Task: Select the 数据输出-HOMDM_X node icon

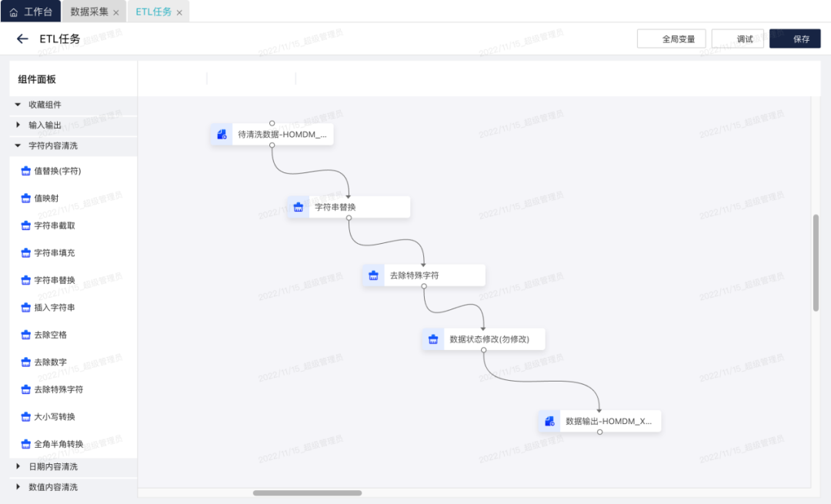Action: point(549,422)
